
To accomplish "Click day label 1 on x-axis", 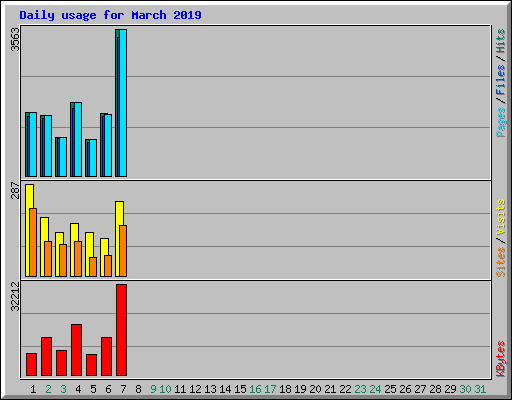I will [33, 389].
